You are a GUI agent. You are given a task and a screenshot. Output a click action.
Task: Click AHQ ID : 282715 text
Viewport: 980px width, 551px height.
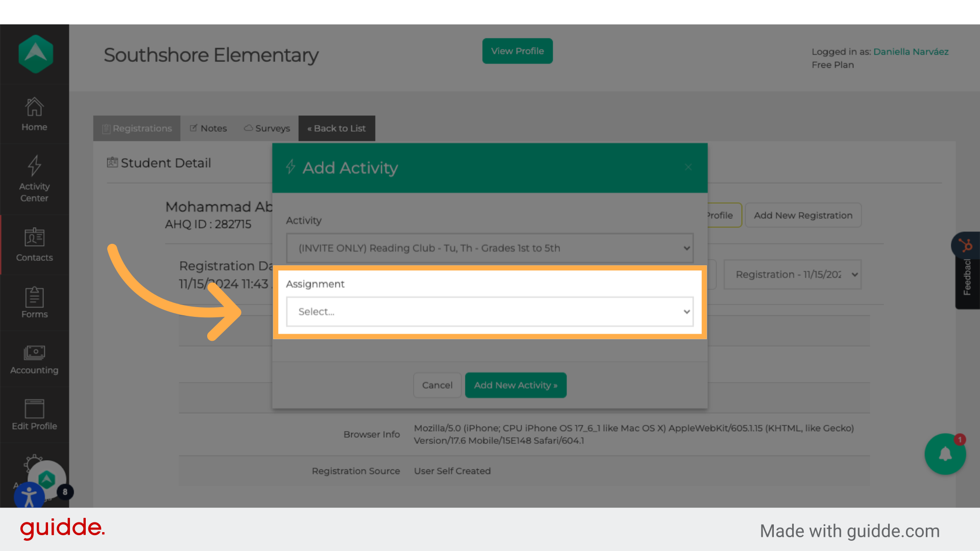point(208,224)
